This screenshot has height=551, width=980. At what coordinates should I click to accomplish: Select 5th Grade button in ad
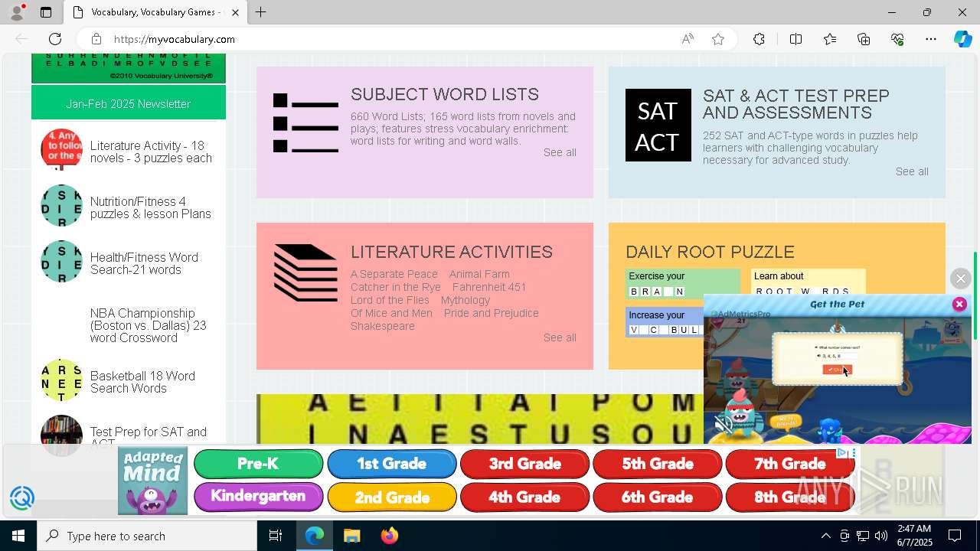click(657, 464)
